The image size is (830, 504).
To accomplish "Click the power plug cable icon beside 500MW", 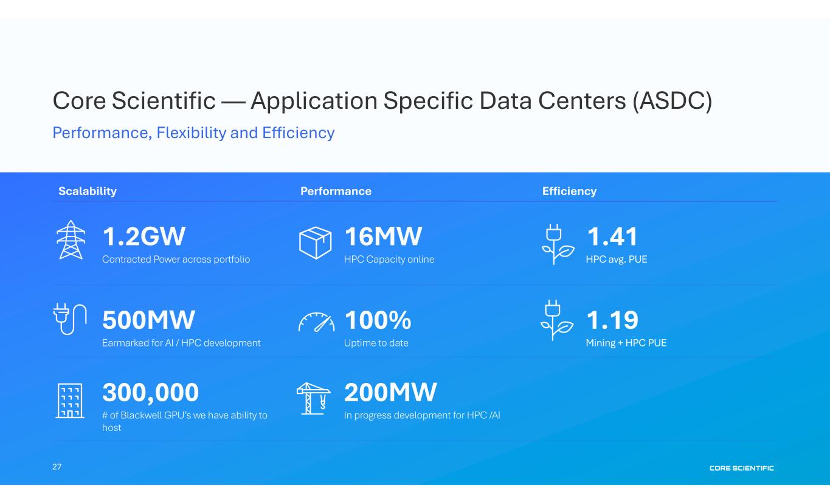I will point(70,319).
